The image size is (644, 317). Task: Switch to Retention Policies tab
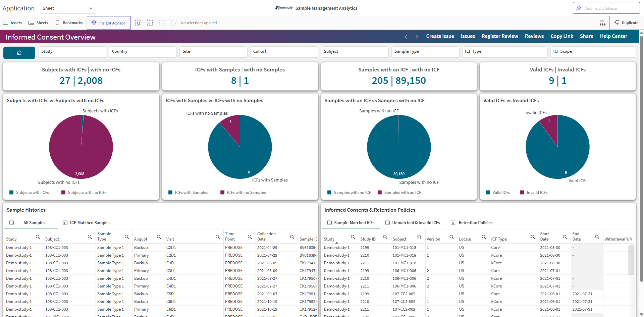tap(472, 223)
